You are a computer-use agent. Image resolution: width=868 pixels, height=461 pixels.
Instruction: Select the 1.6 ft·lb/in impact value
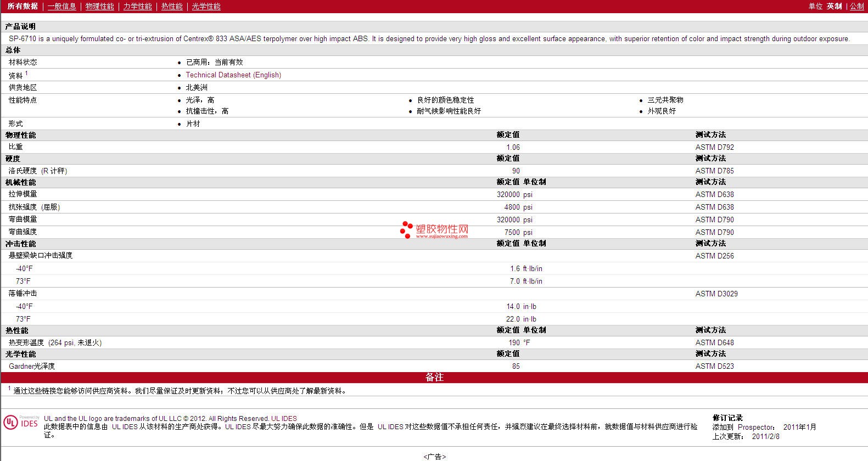(526, 269)
